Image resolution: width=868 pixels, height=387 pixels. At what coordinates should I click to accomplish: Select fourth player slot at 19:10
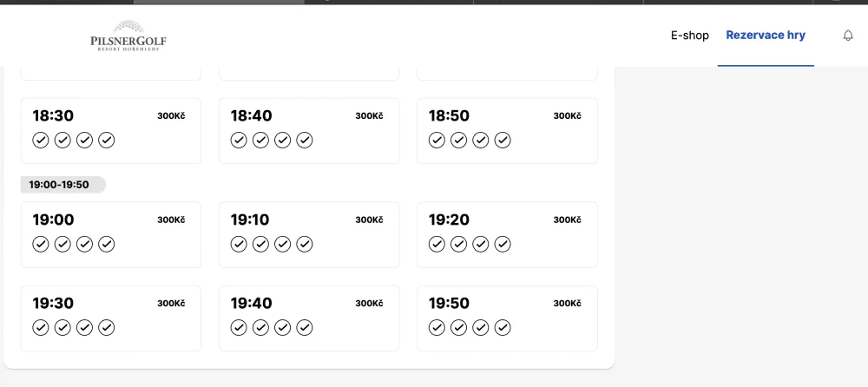point(305,244)
